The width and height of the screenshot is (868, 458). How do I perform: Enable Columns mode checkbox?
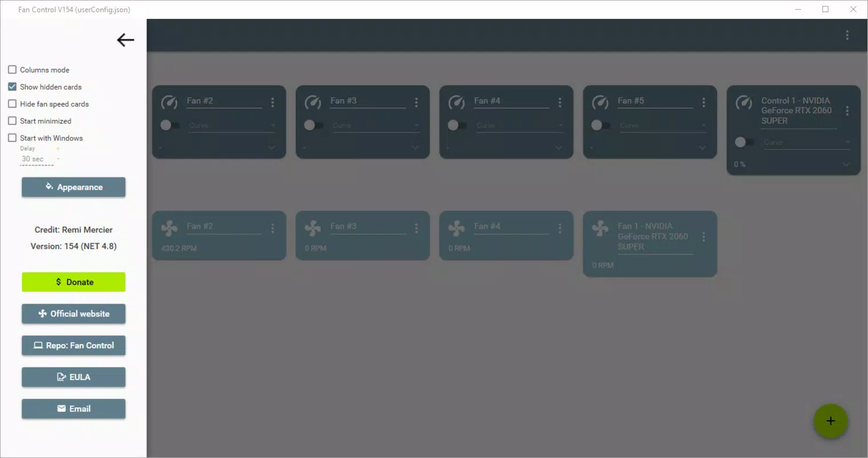[x=12, y=70]
